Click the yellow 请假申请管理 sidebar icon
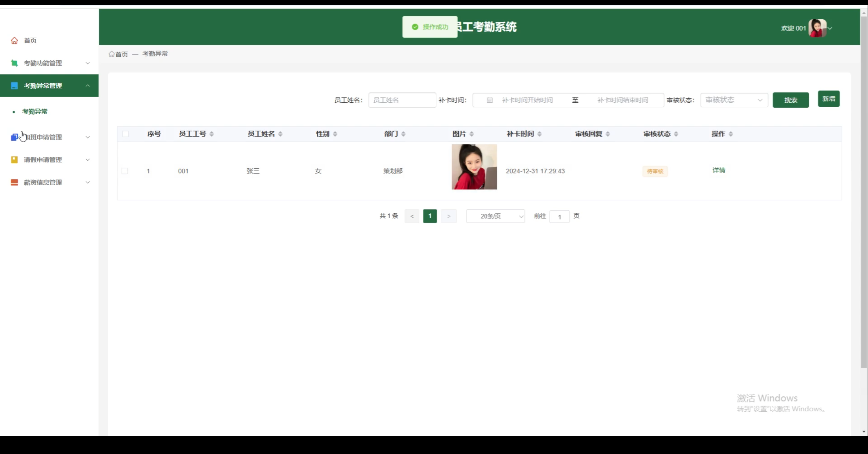868x454 pixels. (x=14, y=160)
